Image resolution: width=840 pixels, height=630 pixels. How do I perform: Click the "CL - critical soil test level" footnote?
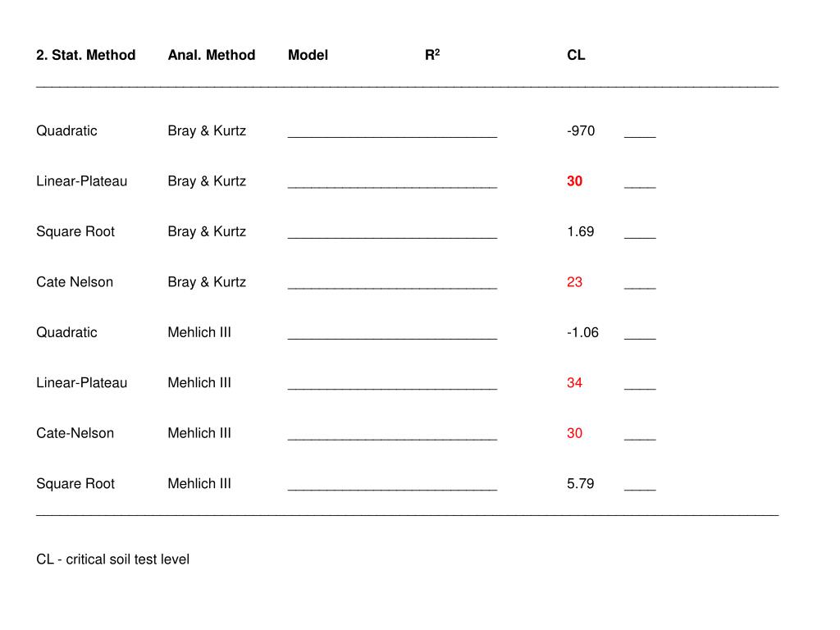[x=112, y=559]
